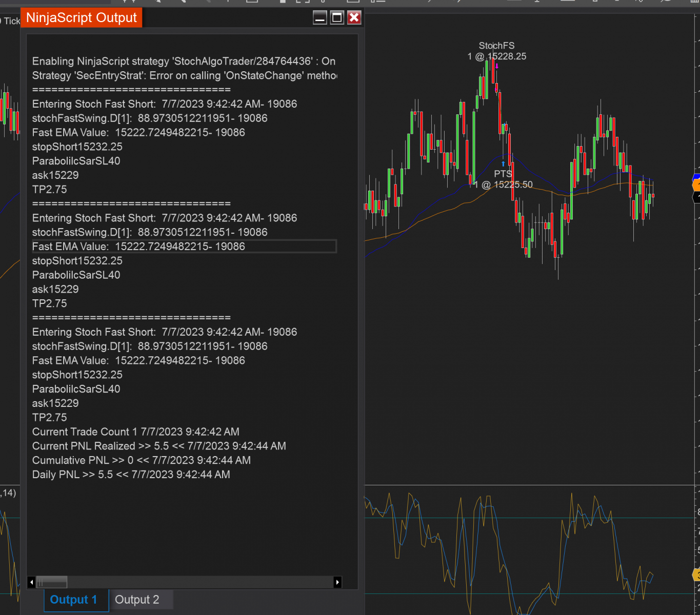Minimize the NinjaScript Output window
Viewport: 700px width, 615px height.
[320, 18]
